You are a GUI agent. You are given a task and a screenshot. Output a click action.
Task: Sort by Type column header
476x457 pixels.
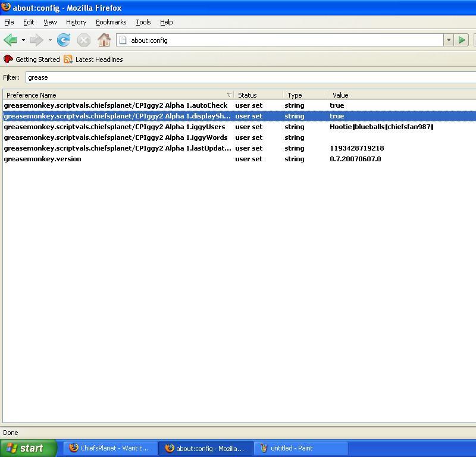click(x=305, y=95)
